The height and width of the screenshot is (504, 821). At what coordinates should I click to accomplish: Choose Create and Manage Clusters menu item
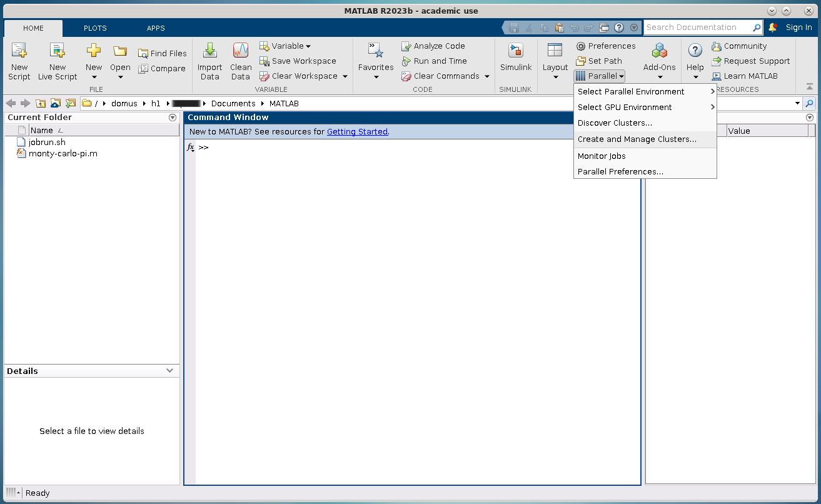[637, 139]
